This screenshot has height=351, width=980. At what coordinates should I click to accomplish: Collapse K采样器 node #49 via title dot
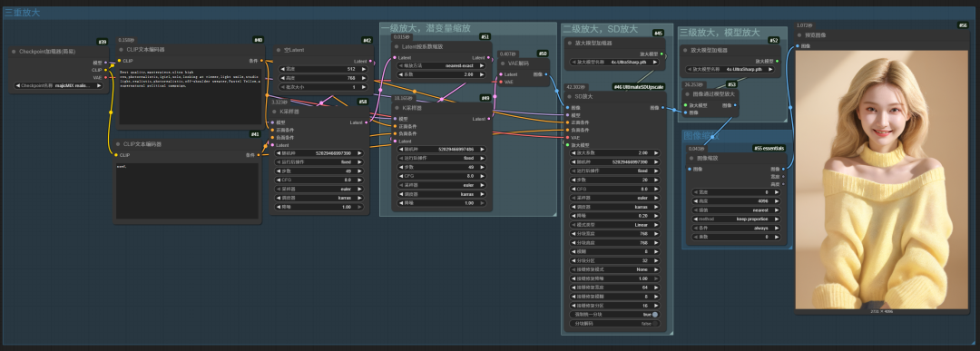pyautogui.click(x=397, y=107)
